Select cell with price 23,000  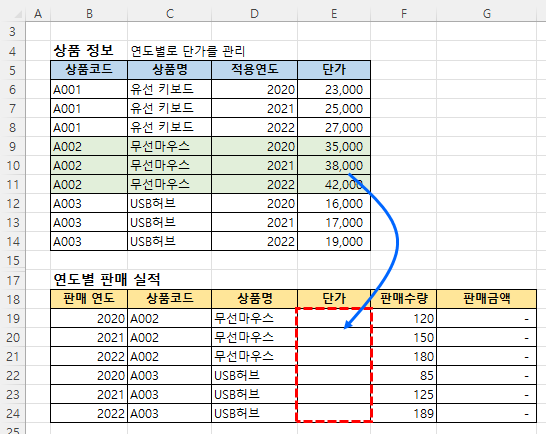(x=334, y=90)
